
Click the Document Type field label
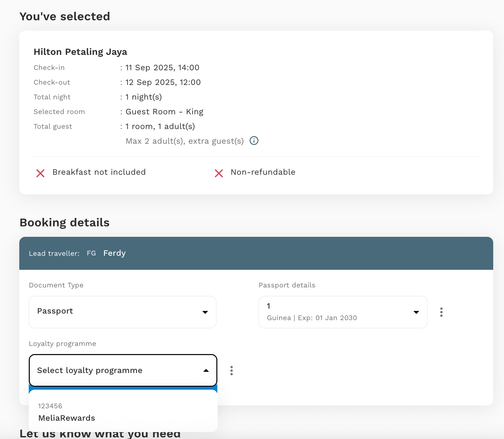tap(56, 285)
